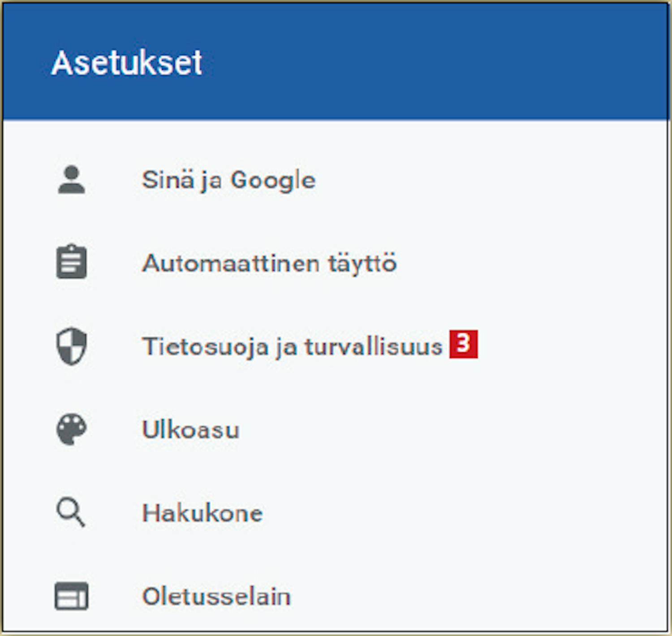
Task: Open the Sinä ja Google section
Action: coord(228,180)
